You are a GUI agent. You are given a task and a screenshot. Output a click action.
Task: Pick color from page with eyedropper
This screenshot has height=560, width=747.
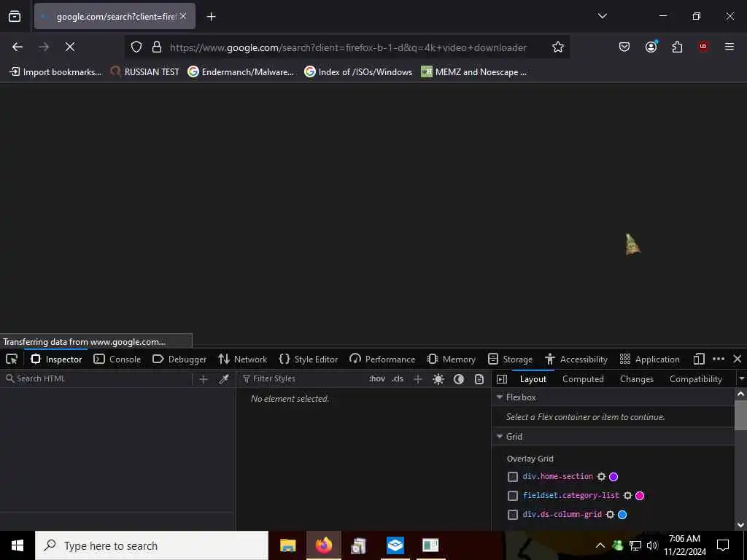pyautogui.click(x=224, y=379)
